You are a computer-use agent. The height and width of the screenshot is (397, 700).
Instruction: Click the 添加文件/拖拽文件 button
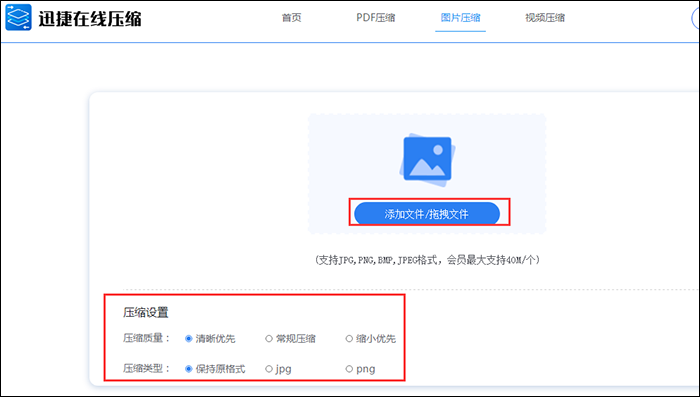(x=427, y=214)
